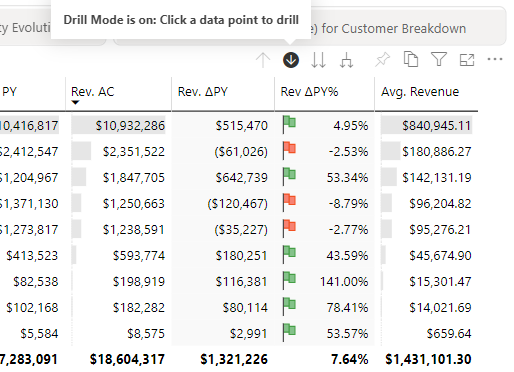The image size is (514, 372).
Task: Click the $840,945.11 data bar cell
Action: (x=427, y=126)
